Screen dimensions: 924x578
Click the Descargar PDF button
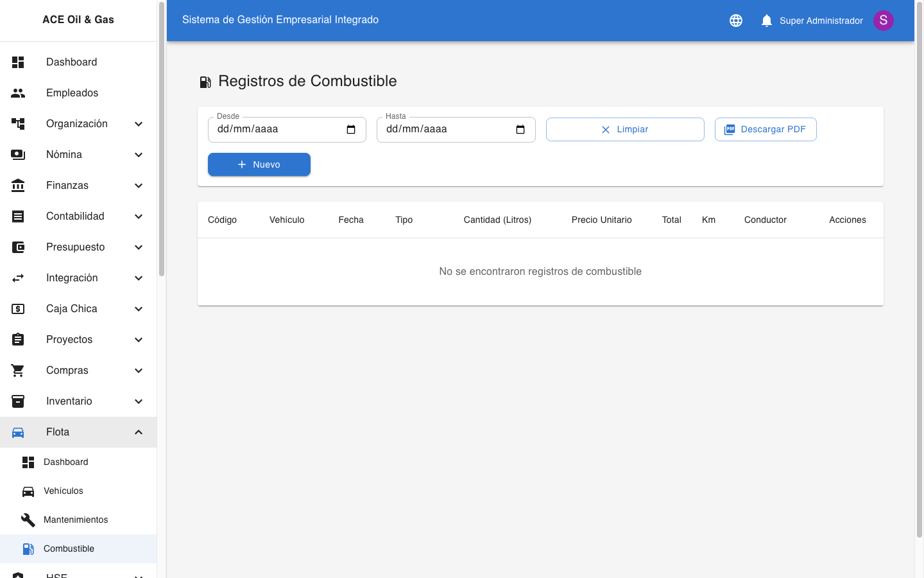[766, 129]
